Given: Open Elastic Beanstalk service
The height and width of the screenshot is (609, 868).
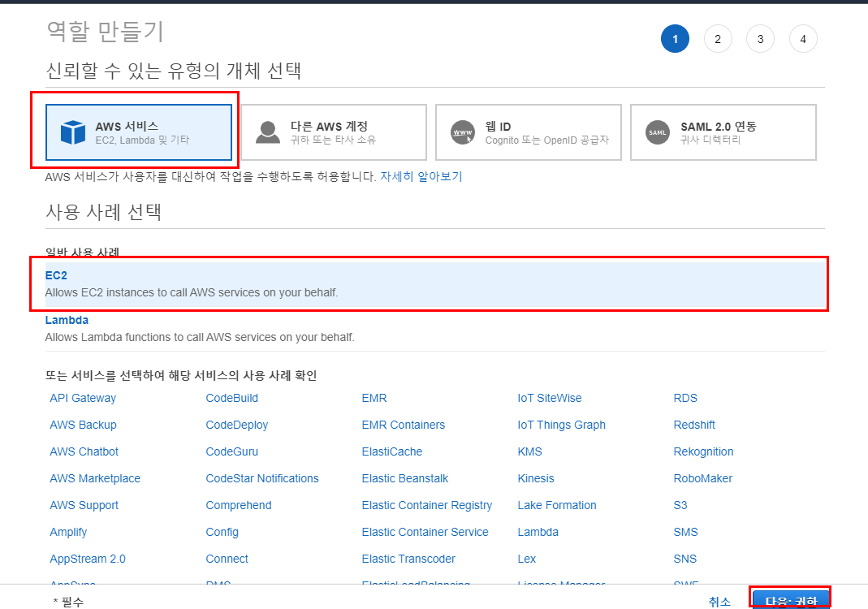Looking at the screenshot, I should click(405, 478).
